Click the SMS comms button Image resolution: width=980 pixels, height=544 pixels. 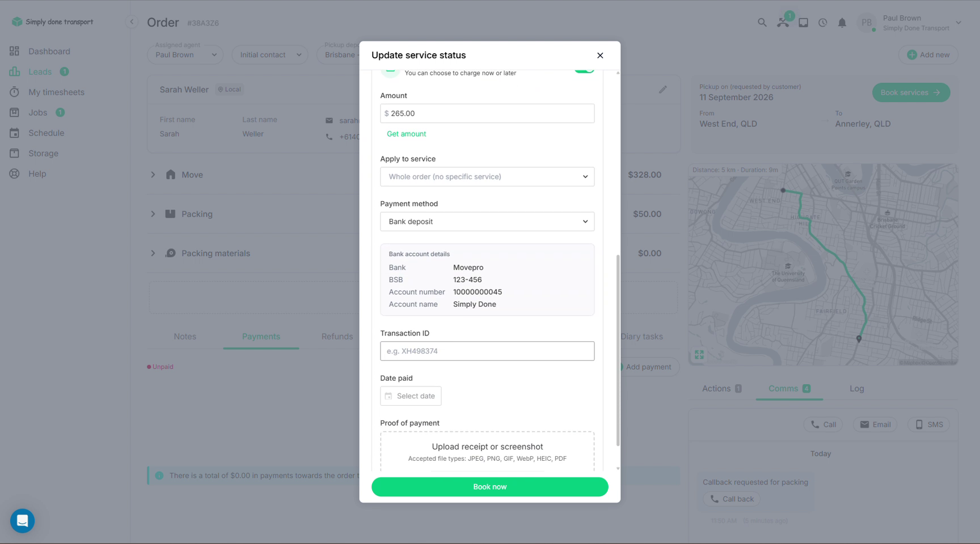929,424
